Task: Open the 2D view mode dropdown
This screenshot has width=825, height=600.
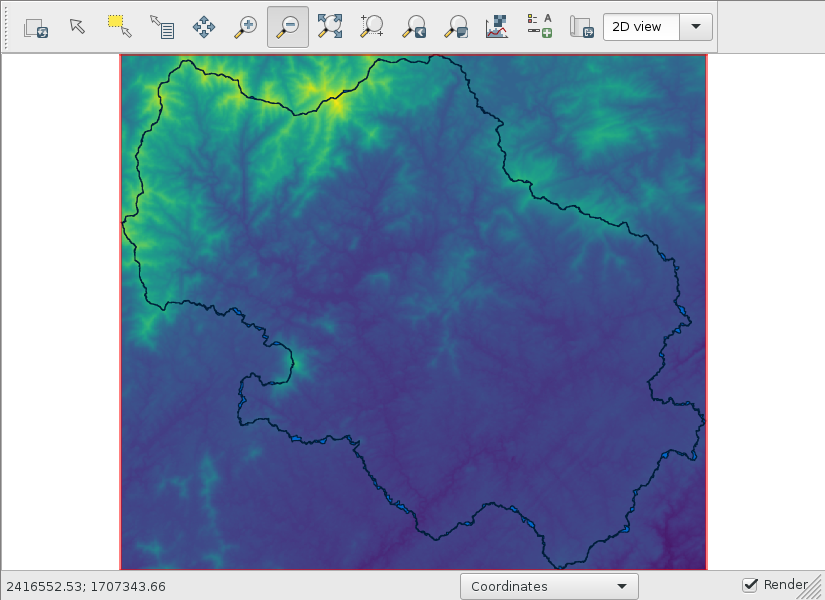Action: tap(657, 27)
